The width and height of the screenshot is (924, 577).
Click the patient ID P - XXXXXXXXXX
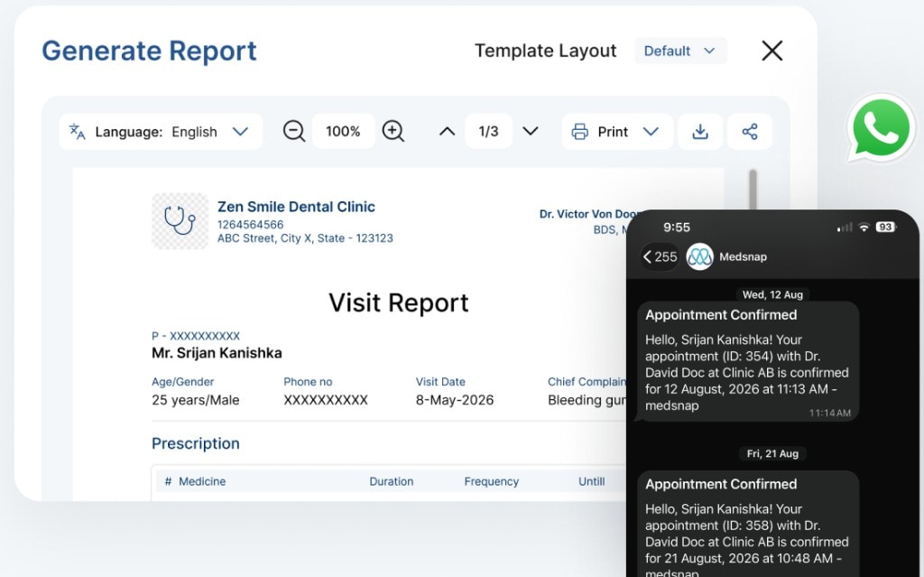[196, 336]
